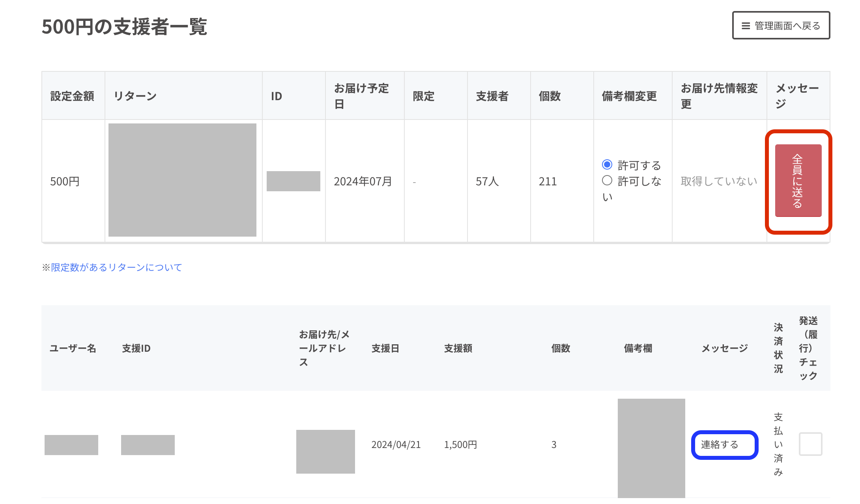The image size is (860, 504).
Task: Click the 支援日 column header
Action: [385, 348]
